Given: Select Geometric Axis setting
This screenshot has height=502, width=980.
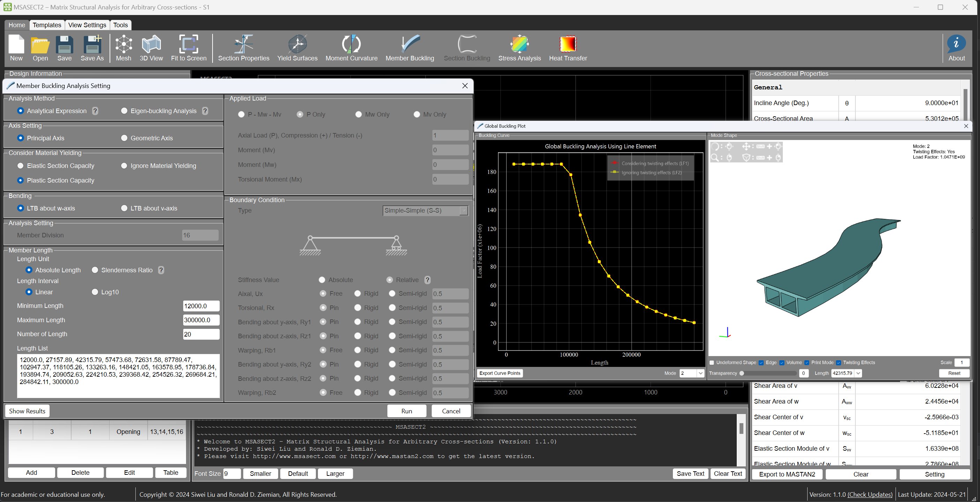Looking at the screenshot, I should tap(124, 138).
